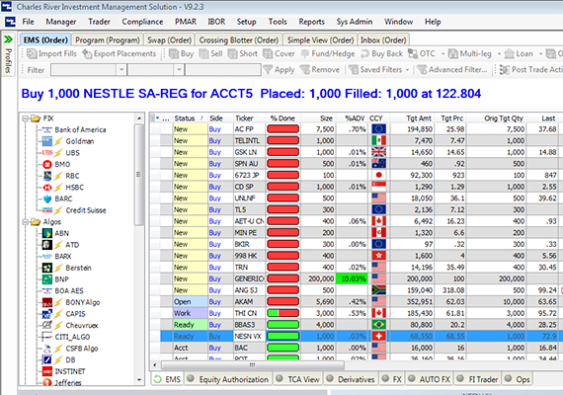563x395 pixels.
Task: Open the Saved Filters menu
Action: click(379, 70)
